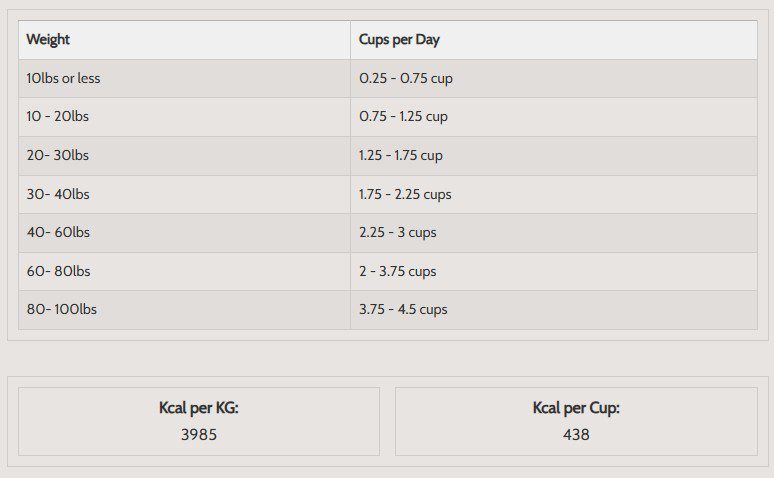Click the 0.75 - 1.25 cup cell
This screenshot has width=774, height=478.
403,116
